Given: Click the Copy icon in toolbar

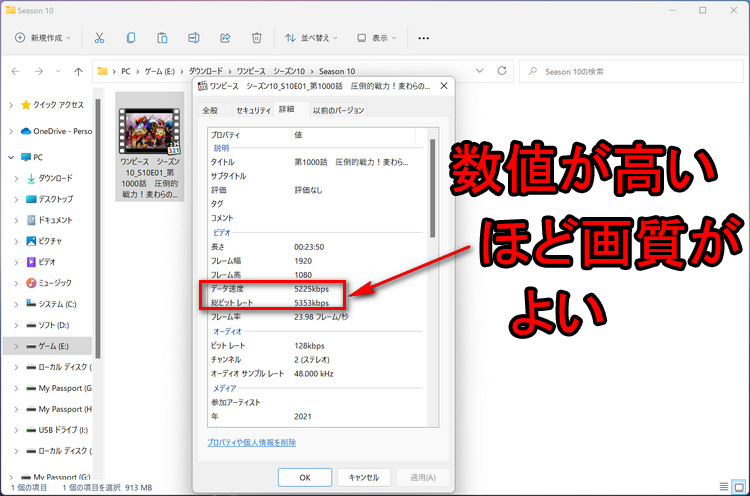Looking at the screenshot, I should 131,38.
